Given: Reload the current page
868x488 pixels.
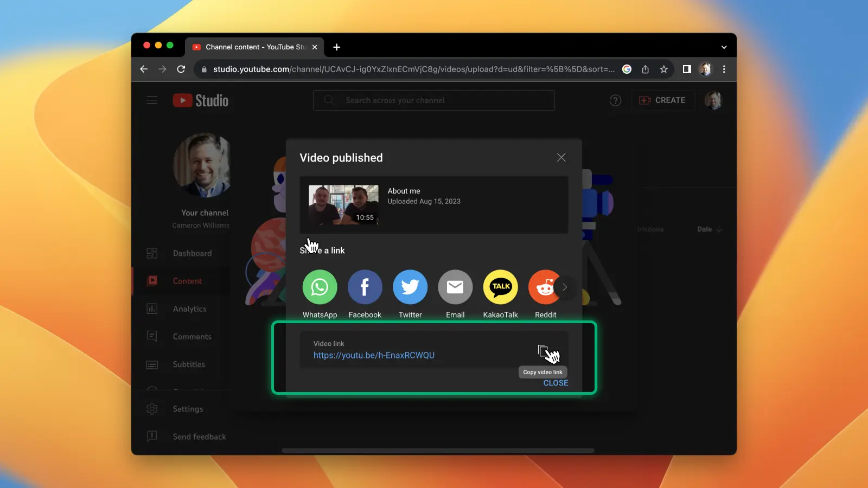Looking at the screenshot, I should pyautogui.click(x=181, y=69).
